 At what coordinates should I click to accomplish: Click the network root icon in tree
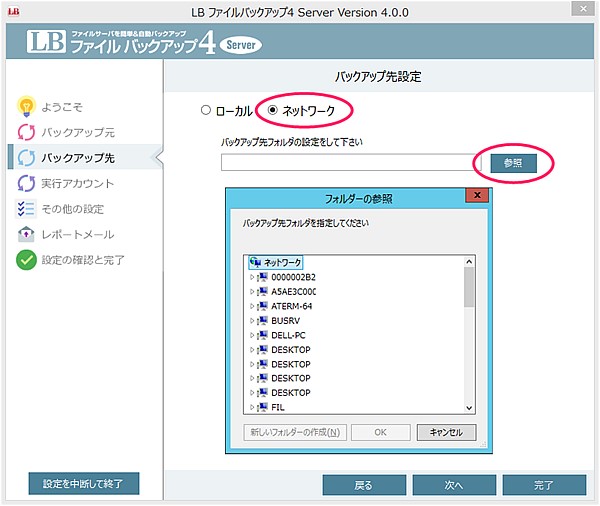tap(255, 262)
